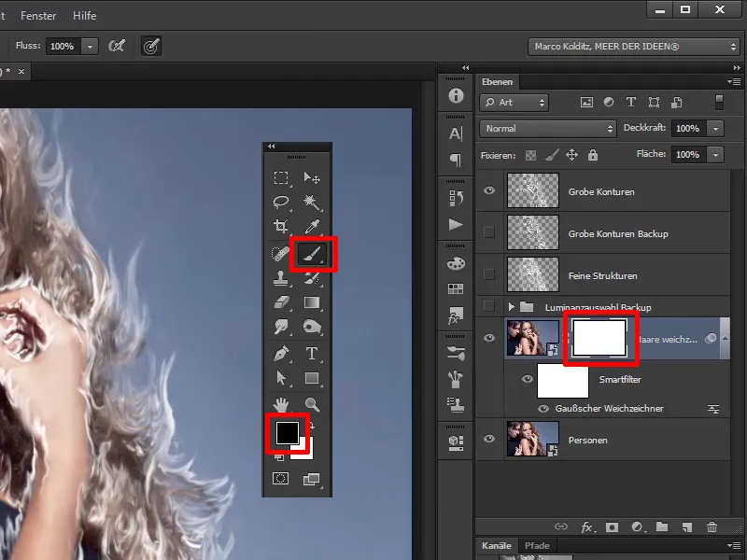
Task: Open the Swatches panel icon
Action: [456, 288]
